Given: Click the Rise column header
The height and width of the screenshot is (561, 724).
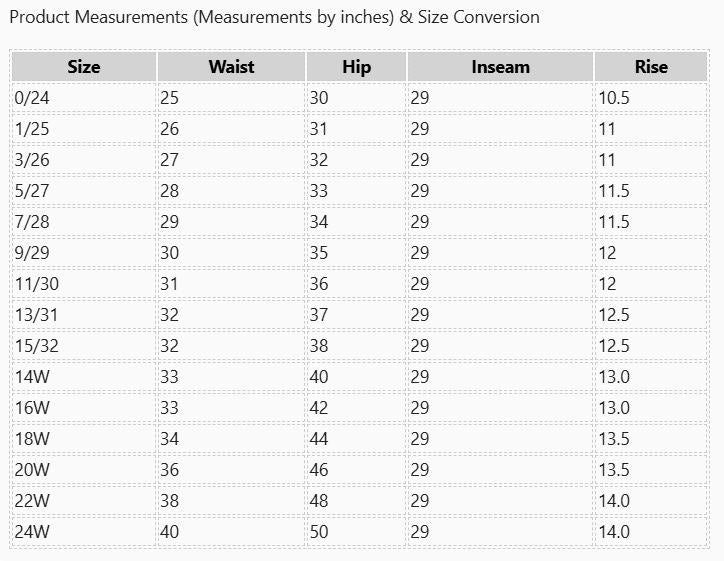Looking at the screenshot, I should coord(651,67).
